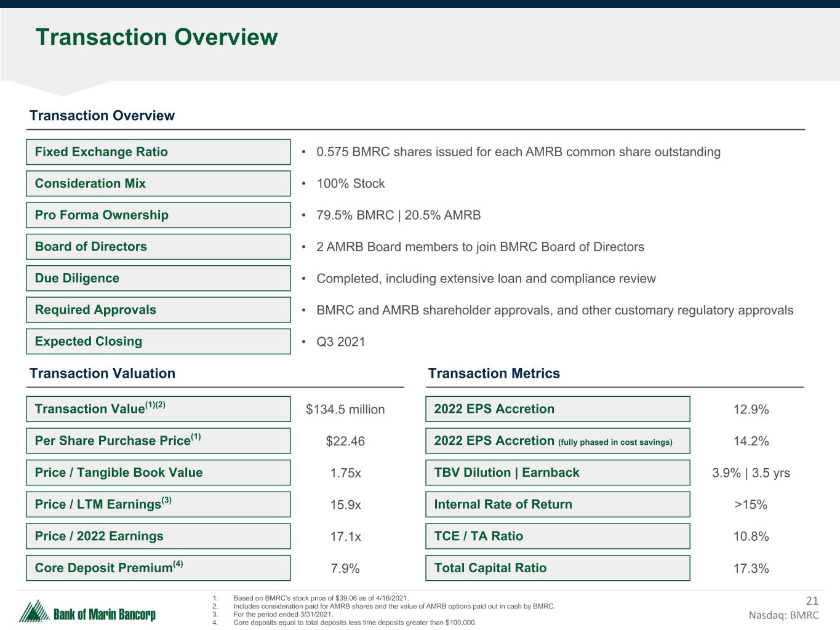Click the Price / Tangible Book Value box
Image resolution: width=840 pixels, height=630 pixels.
click(158, 472)
